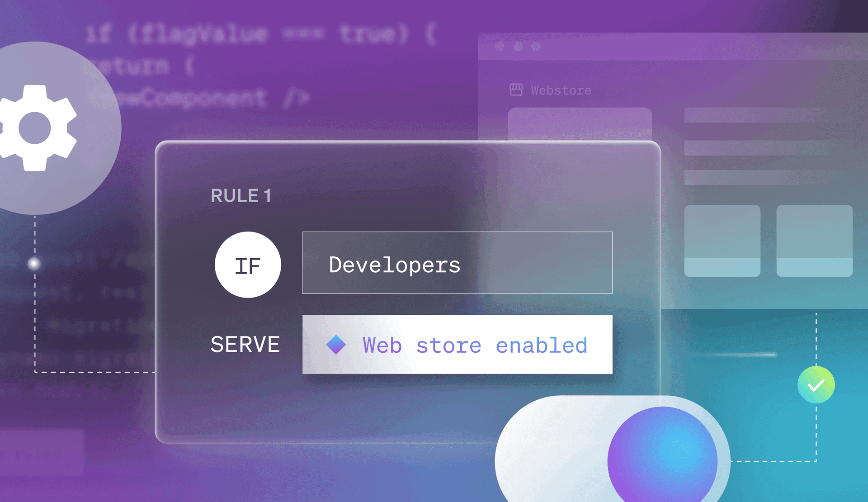The image size is (868, 502).
Task: Select the IF condition badge
Action: (x=248, y=265)
